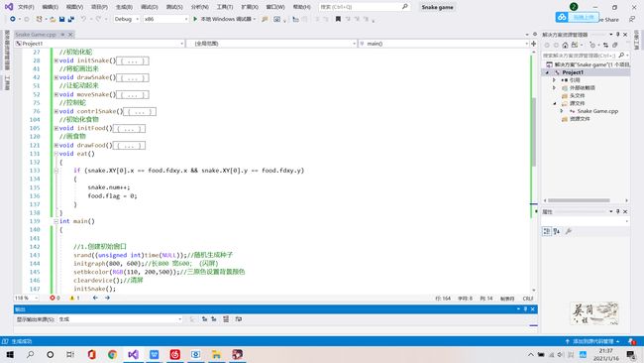Expand the 引用 node in Solution Explorer
644x363 pixels.
coord(554,80)
